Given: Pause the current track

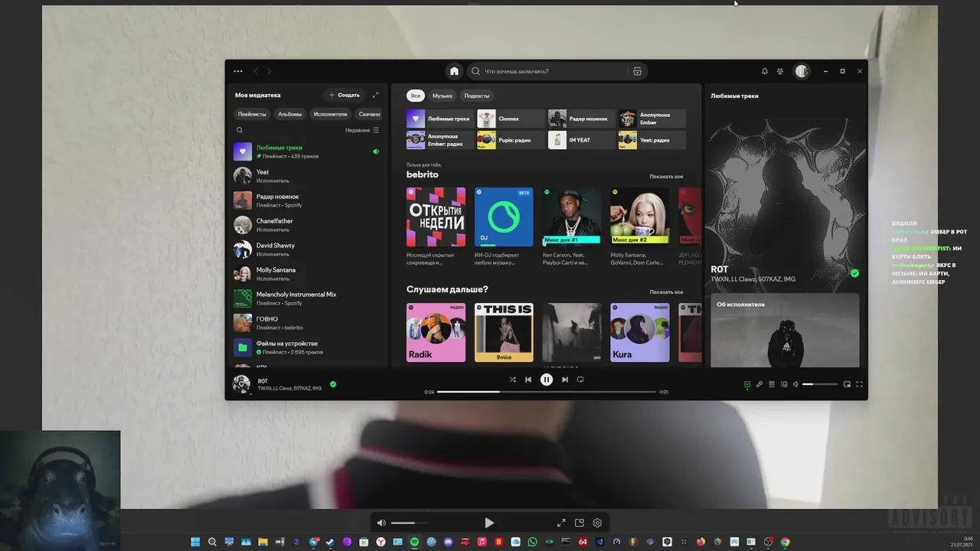Looking at the screenshot, I should 547,380.
